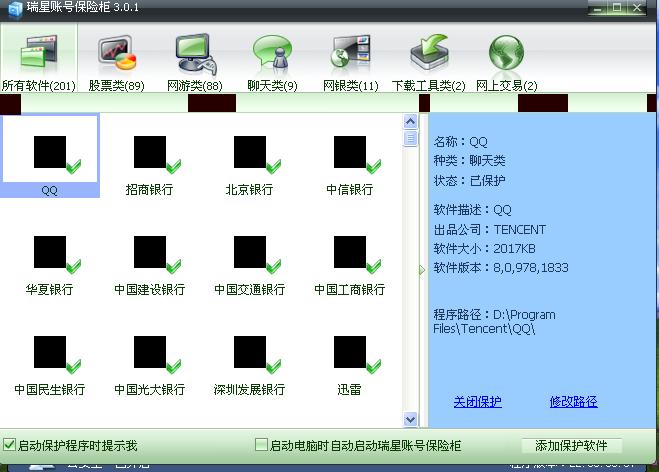
Task: Select the QQ software icon
Action: (x=50, y=156)
